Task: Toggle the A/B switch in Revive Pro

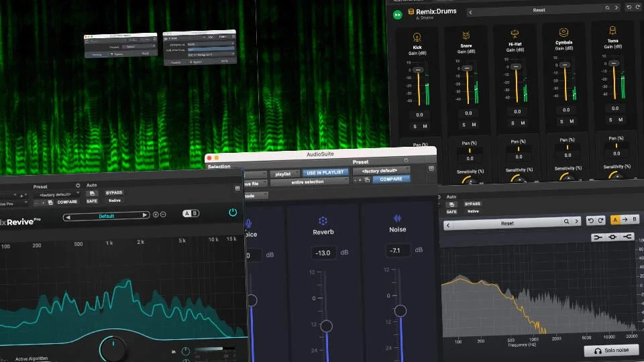Action: click(x=191, y=213)
